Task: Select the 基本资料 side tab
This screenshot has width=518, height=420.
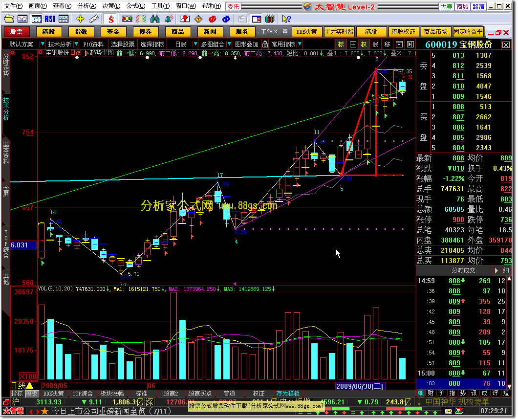Action: [6, 153]
